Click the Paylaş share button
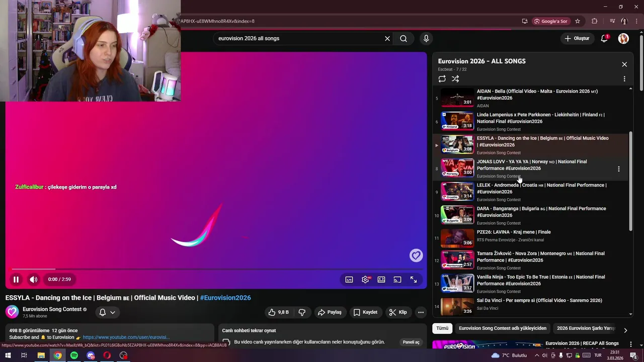Image resolution: width=644 pixels, height=362 pixels. point(330,312)
